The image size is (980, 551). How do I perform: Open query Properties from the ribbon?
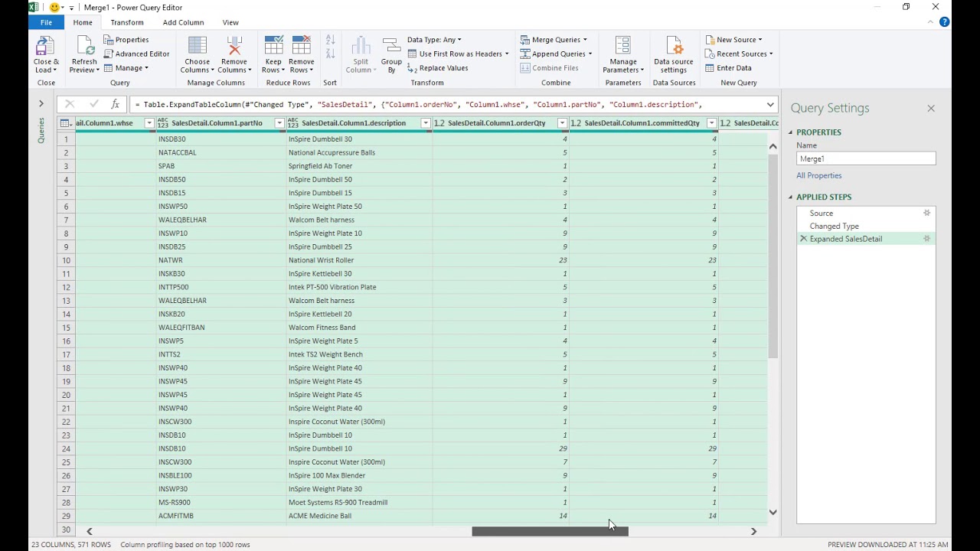pos(126,40)
